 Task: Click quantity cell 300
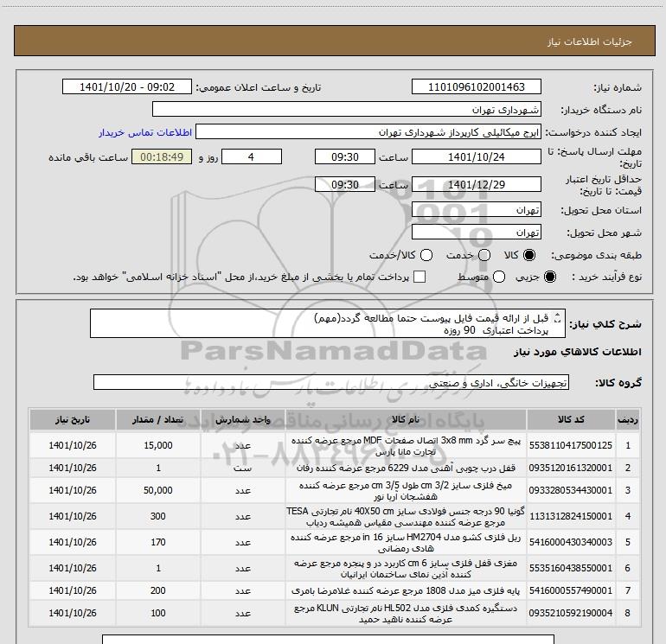tap(158, 516)
